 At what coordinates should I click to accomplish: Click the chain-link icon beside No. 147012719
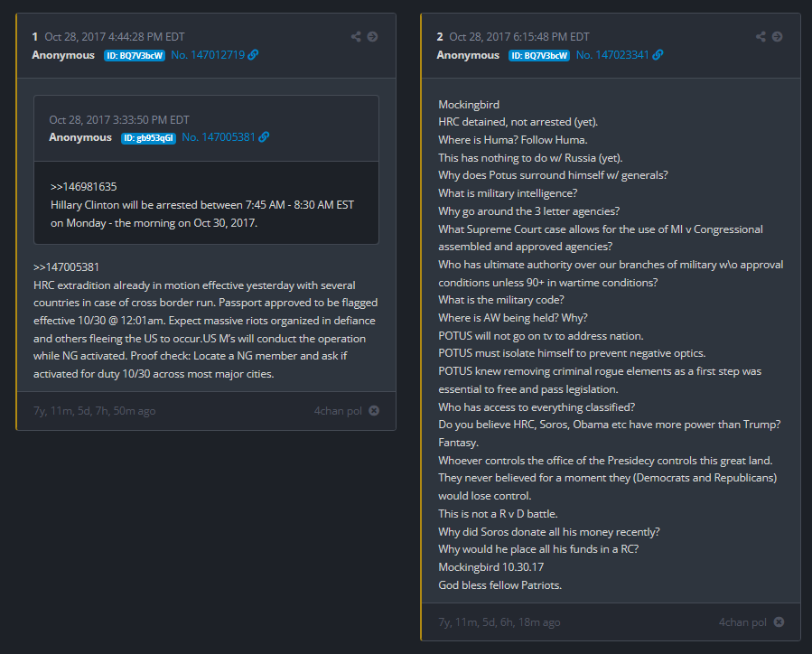tap(253, 55)
